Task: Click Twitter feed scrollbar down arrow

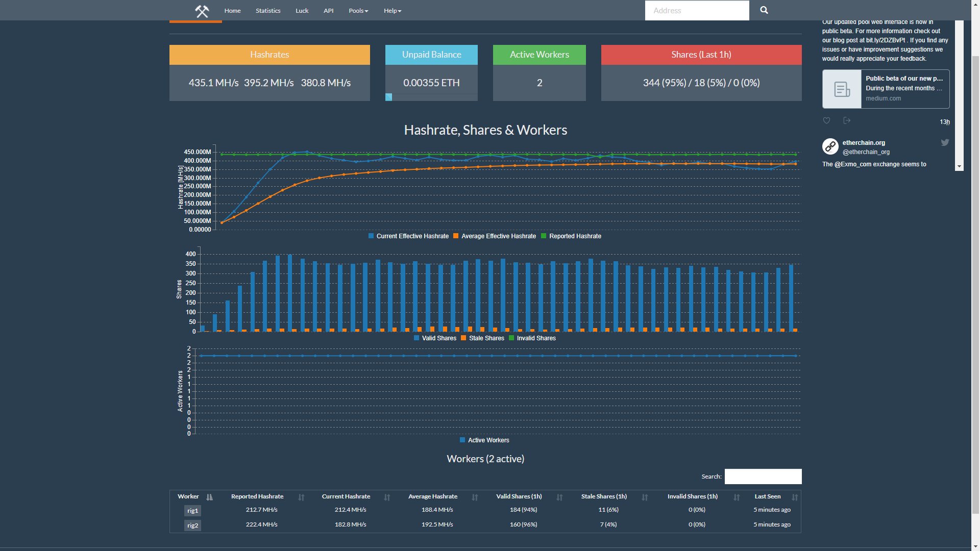Action: pyautogui.click(x=959, y=166)
